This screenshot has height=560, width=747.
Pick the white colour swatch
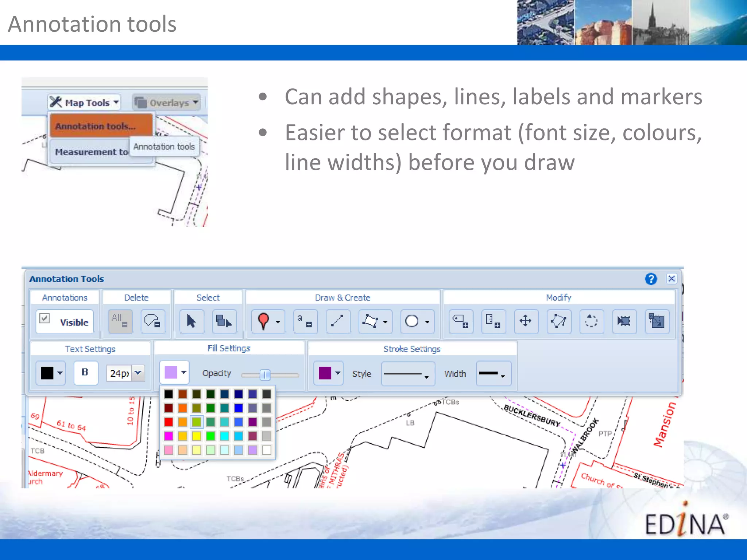267,450
